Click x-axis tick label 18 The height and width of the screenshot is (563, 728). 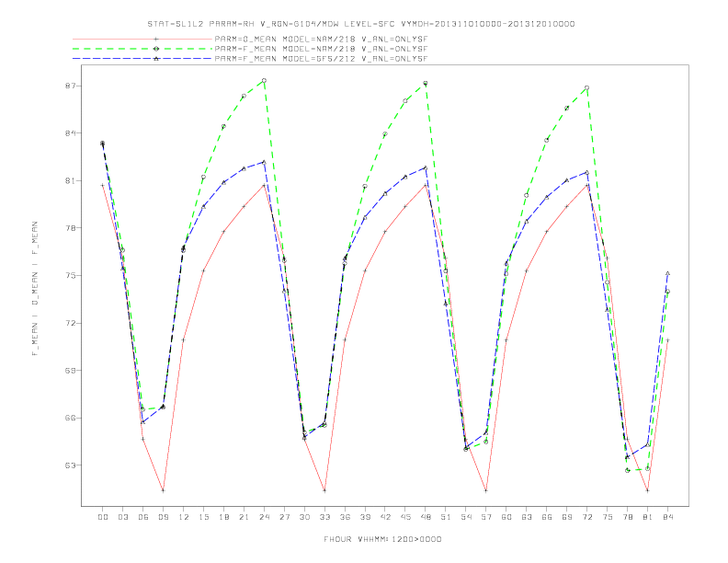tap(223, 517)
